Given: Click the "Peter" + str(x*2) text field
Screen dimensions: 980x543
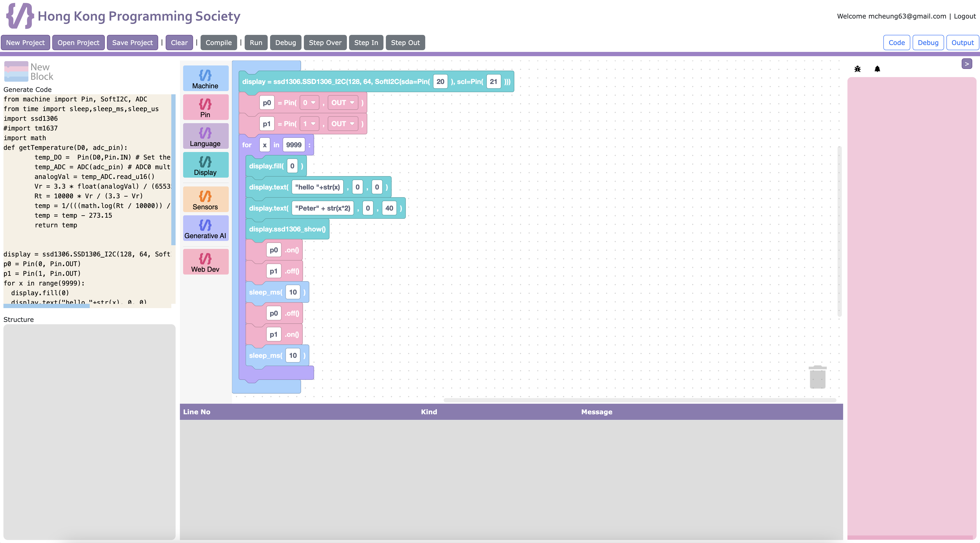Looking at the screenshot, I should click(x=323, y=208).
